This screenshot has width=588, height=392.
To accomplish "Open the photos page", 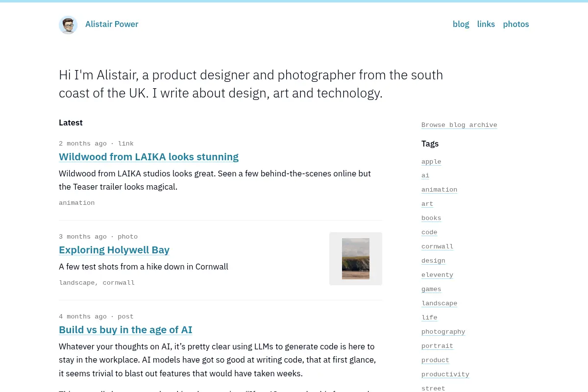I will tap(516, 24).
